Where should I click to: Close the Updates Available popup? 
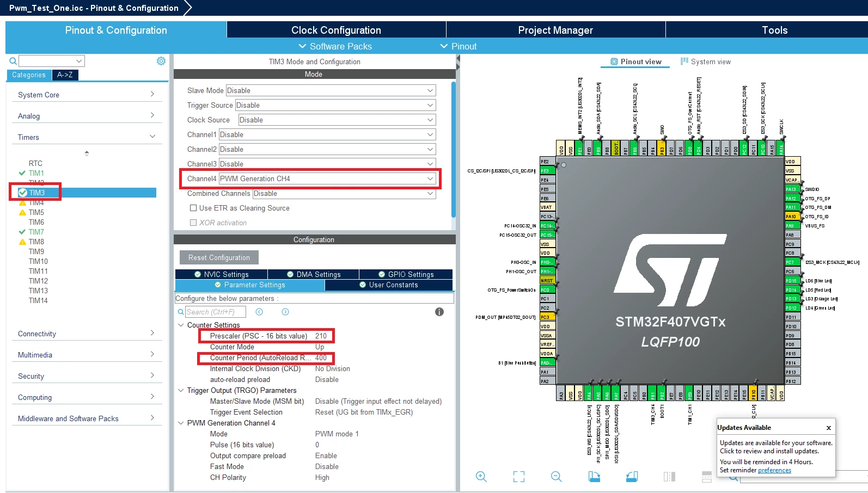tap(829, 428)
